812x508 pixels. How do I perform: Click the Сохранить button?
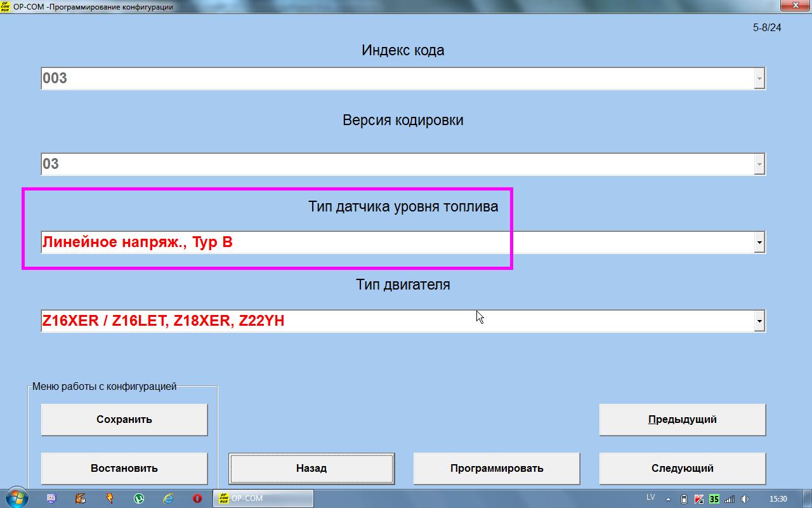click(x=124, y=420)
